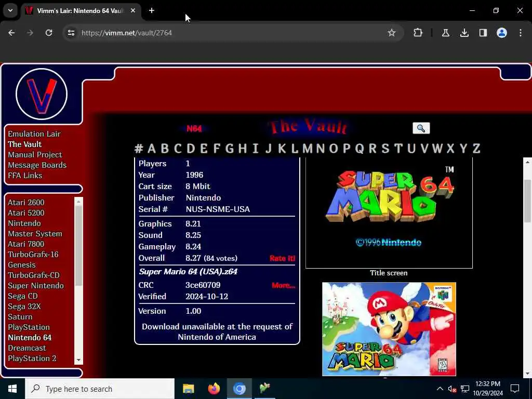Open Chrome three-dot menu

point(521,33)
